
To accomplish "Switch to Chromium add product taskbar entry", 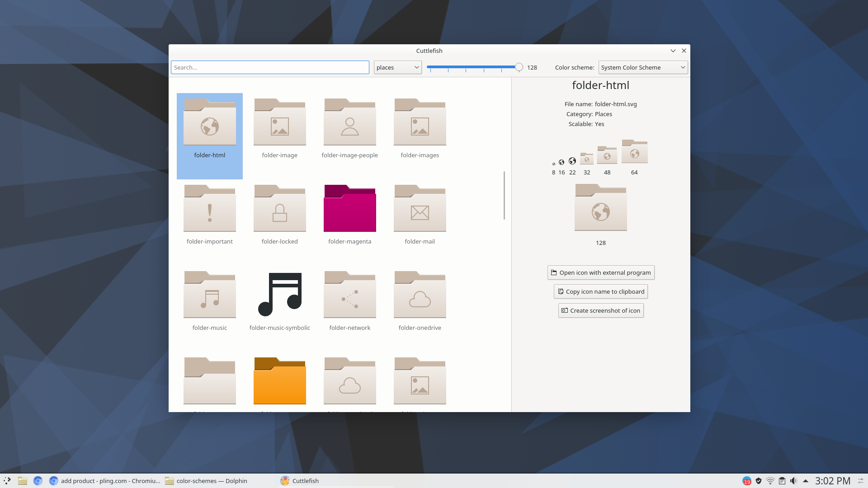I will [104, 481].
